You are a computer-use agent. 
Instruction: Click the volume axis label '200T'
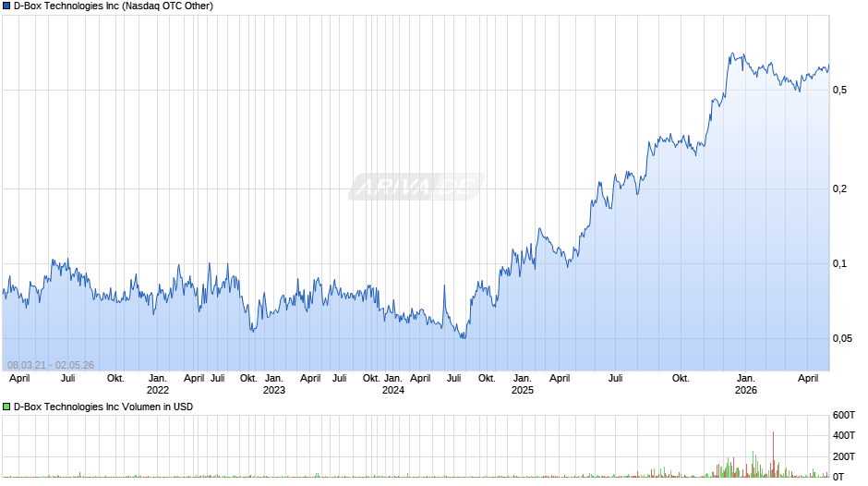click(844, 456)
